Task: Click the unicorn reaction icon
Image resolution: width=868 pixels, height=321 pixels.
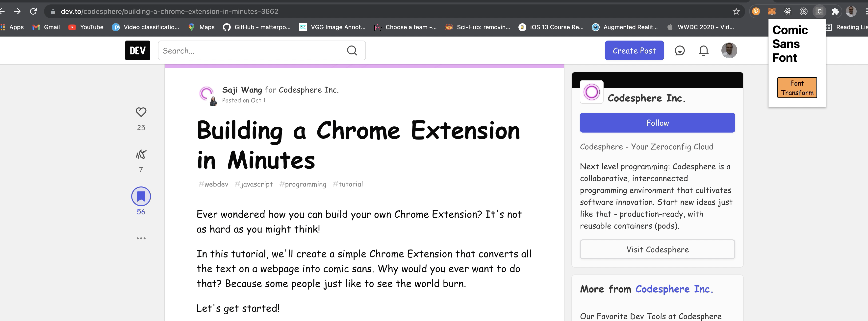Action: pyautogui.click(x=141, y=155)
